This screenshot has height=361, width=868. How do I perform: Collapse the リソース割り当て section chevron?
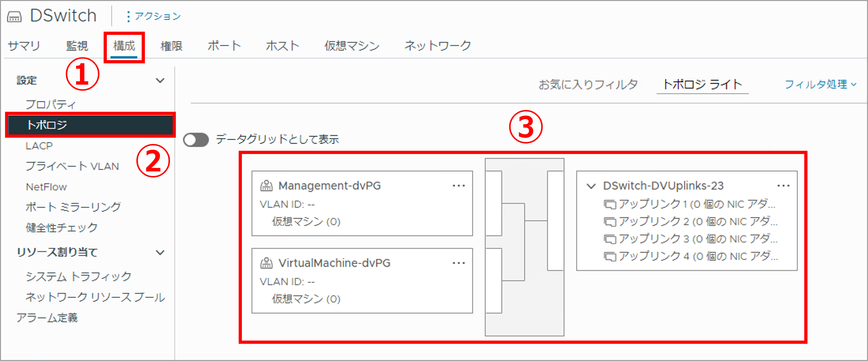pyautogui.click(x=160, y=252)
